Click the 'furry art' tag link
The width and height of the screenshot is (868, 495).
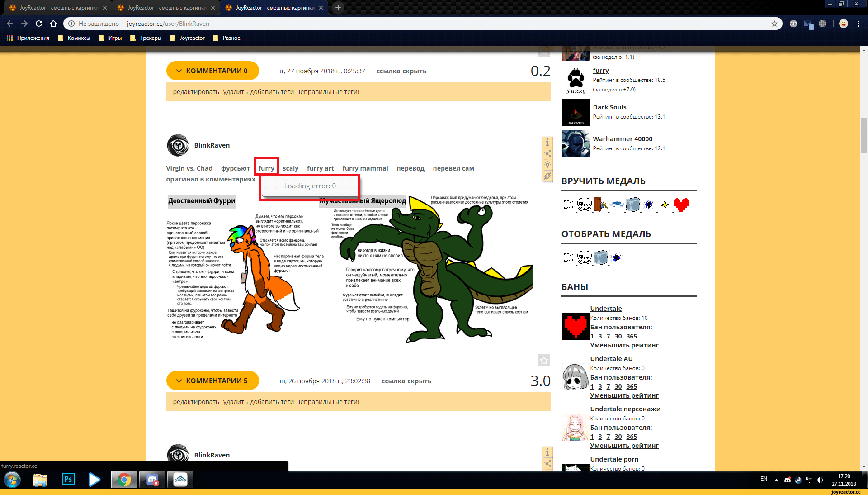coord(320,168)
